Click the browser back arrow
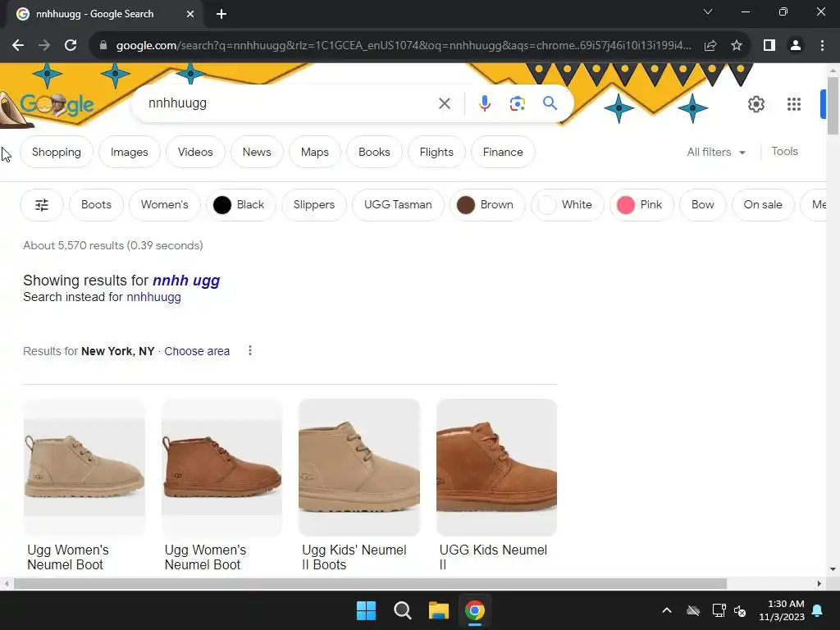The height and width of the screenshot is (630, 840). 18,46
